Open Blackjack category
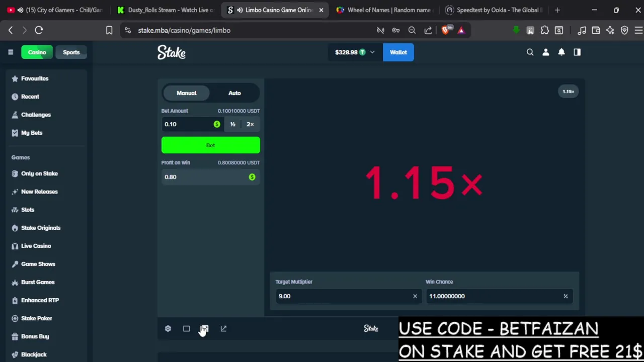 click(34, 354)
